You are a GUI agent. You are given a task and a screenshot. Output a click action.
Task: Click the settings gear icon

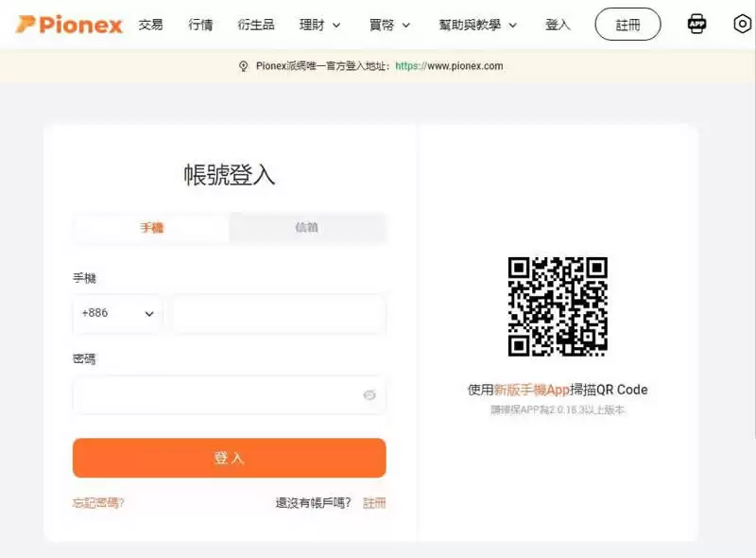[x=742, y=24]
